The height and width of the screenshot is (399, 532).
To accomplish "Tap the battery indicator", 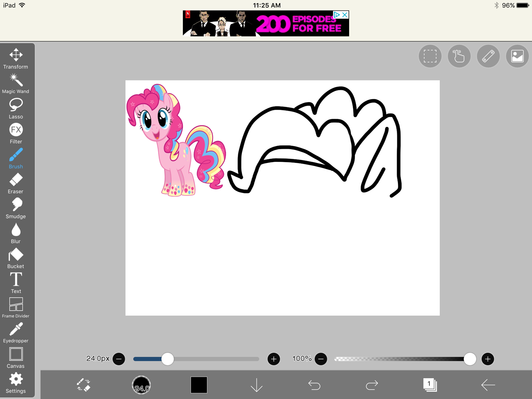I will click(523, 5).
